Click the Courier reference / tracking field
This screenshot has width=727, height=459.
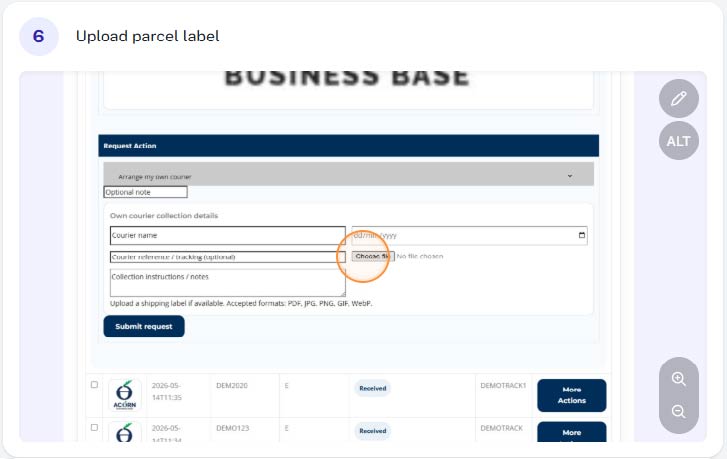(228, 257)
